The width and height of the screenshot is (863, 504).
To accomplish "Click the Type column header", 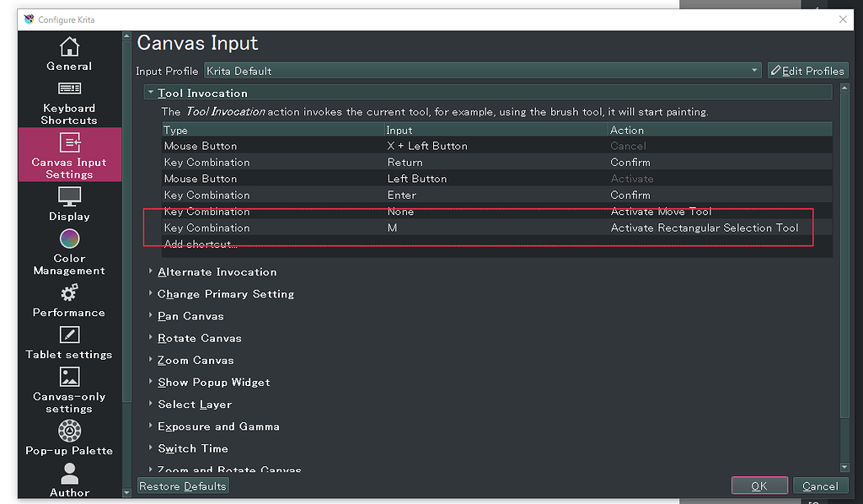I will tap(274, 130).
